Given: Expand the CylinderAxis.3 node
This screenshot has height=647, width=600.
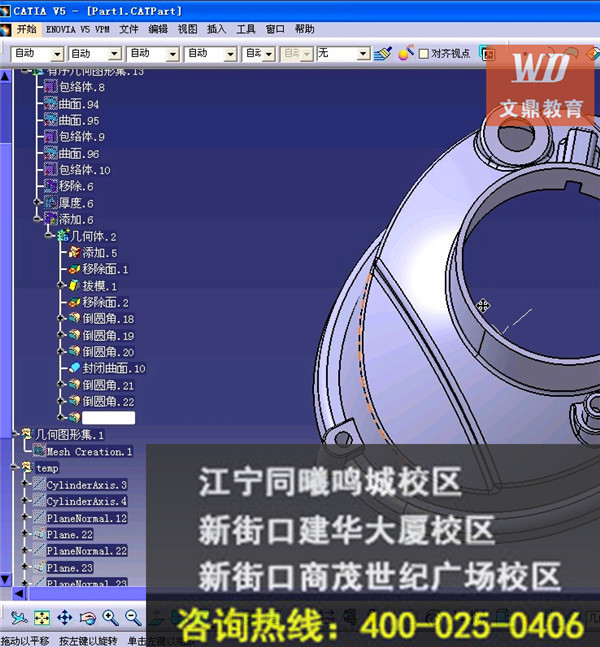Looking at the screenshot, I should pos(25,483).
